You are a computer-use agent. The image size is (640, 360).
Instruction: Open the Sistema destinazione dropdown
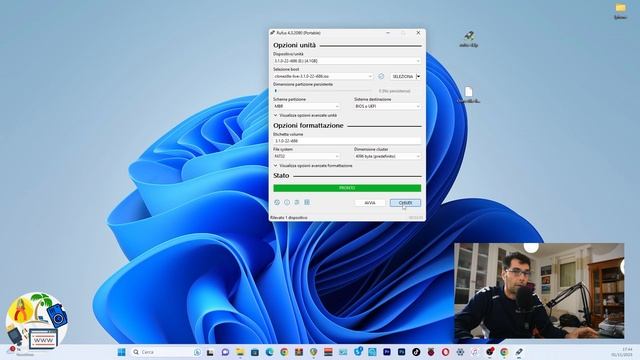click(x=387, y=106)
